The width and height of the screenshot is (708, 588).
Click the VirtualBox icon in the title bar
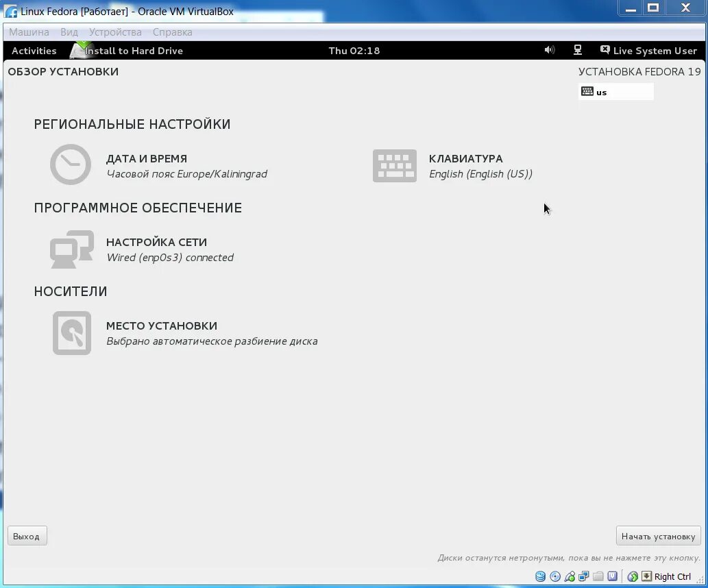11,11
